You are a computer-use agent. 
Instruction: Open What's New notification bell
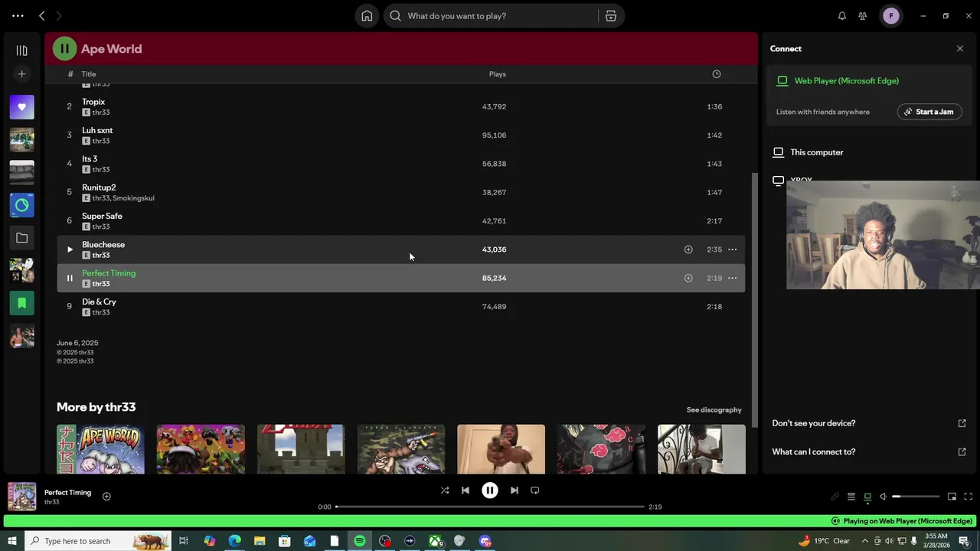(x=842, y=16)
